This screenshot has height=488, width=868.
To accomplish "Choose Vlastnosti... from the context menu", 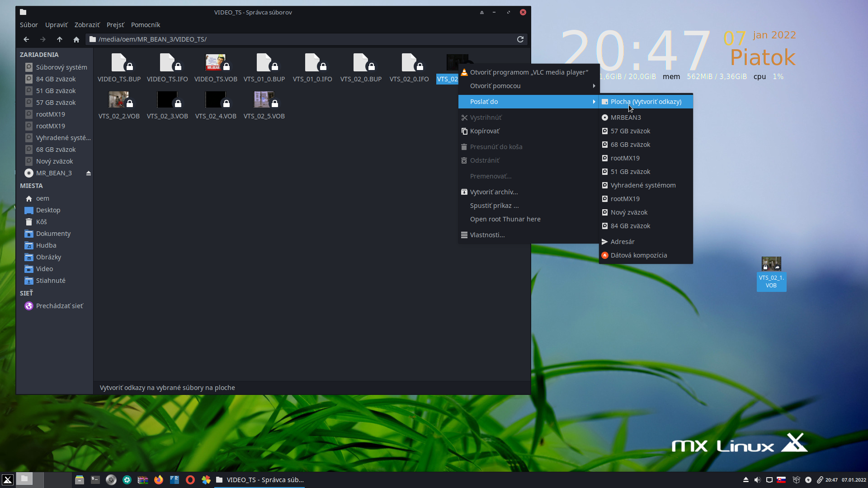I will [487, 235].
